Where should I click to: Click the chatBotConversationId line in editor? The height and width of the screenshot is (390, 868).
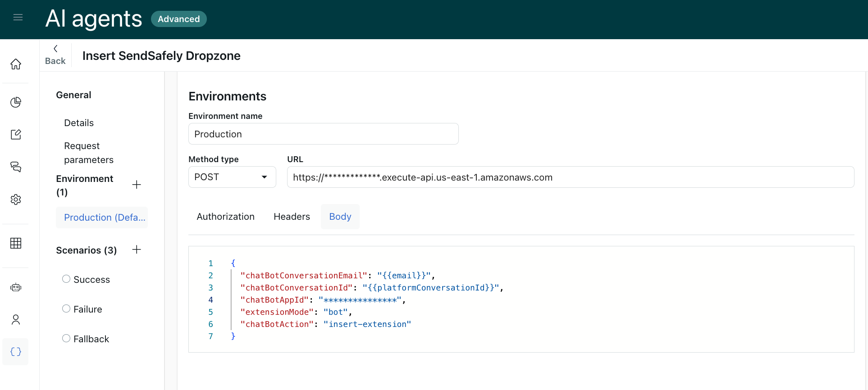(x=372, y=288)
